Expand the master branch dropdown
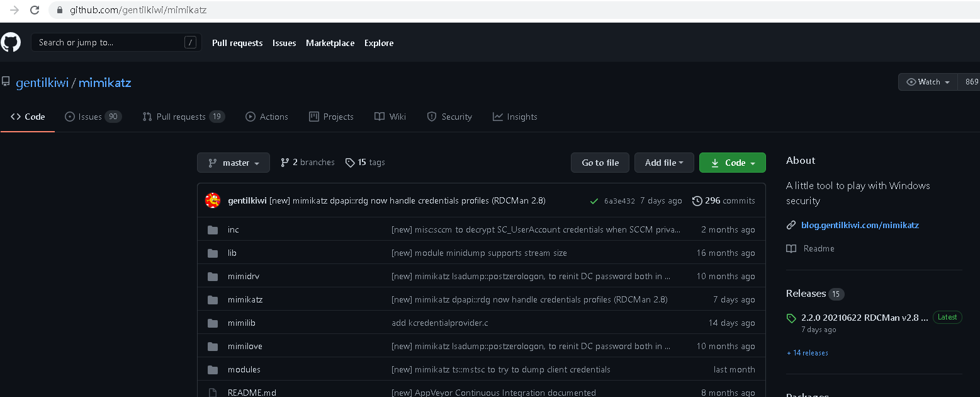Screen dimensions: 980x397 point(234,163)
